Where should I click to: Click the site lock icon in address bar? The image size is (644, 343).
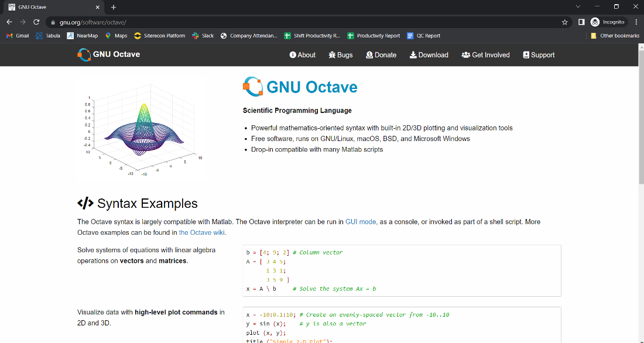[x=53, y=22]
